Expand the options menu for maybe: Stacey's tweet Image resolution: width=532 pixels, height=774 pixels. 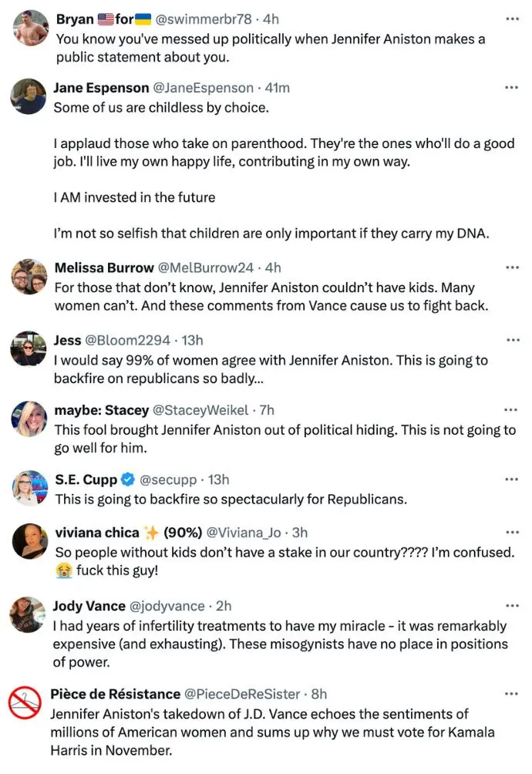[512, 410]
